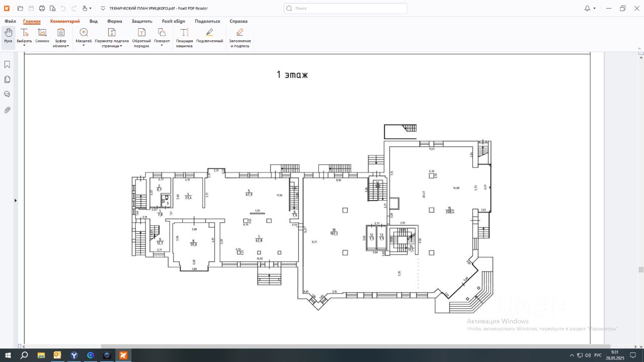Image resolution: width=644 pixels, height=362 pixels.
Task: Click the РУС input language indicator
Action: pyautogui.click(x=598, y=355)
